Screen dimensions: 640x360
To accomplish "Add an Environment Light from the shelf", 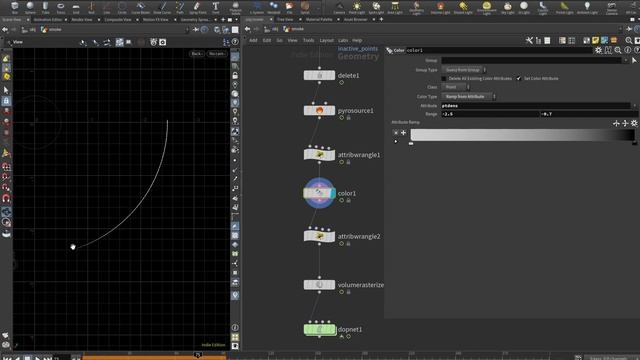I will click(486, 7).
